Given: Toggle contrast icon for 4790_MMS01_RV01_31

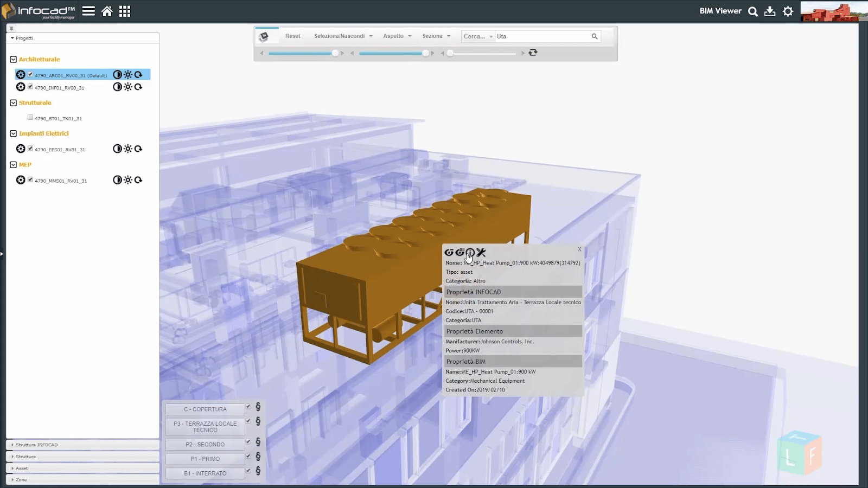Looking at the screenshot, I should [x=117, y=180].
